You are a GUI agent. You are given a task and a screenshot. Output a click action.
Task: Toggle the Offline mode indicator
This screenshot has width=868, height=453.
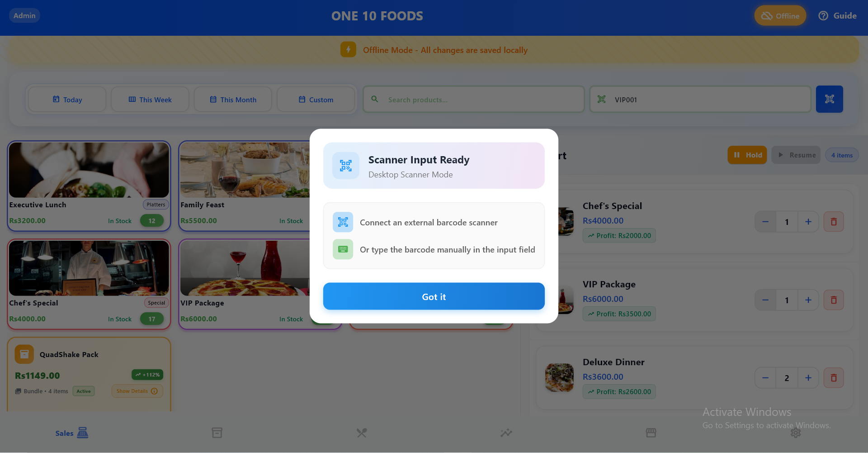pos(780,16)
